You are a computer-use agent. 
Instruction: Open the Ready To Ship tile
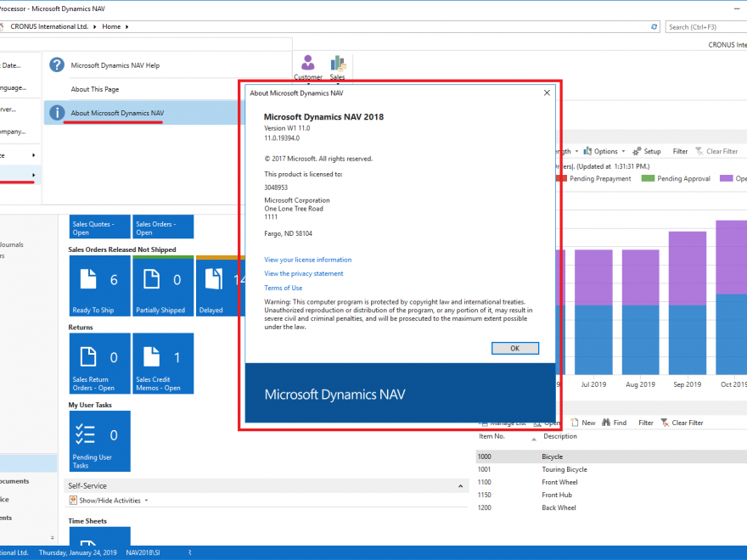click(99, 286)
